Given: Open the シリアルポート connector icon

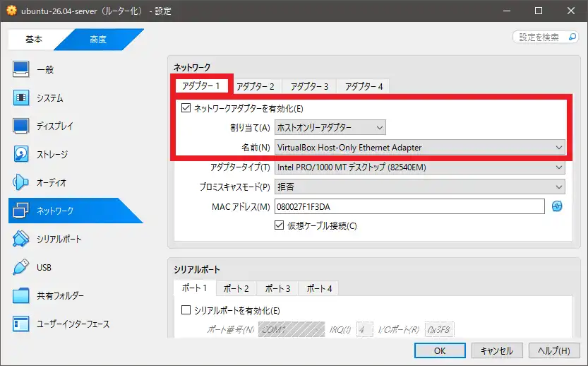Looking at the screenshot, I should click(20, 239).
